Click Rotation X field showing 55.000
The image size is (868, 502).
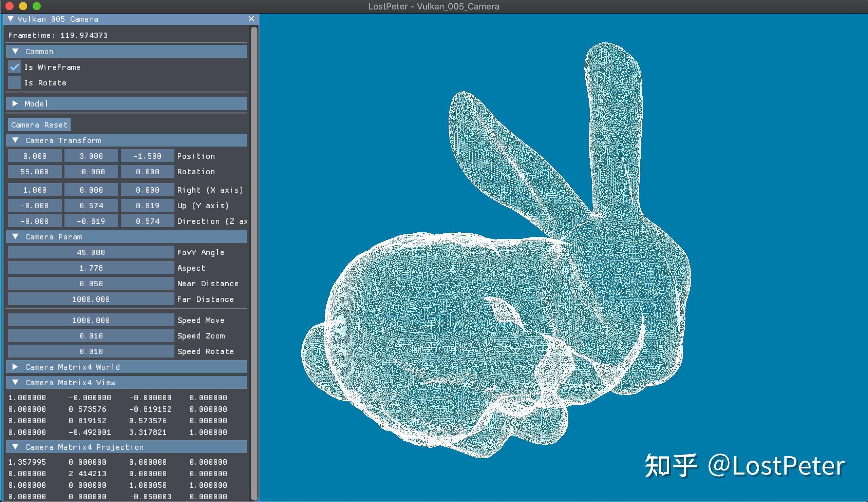[x=35, y=172]
